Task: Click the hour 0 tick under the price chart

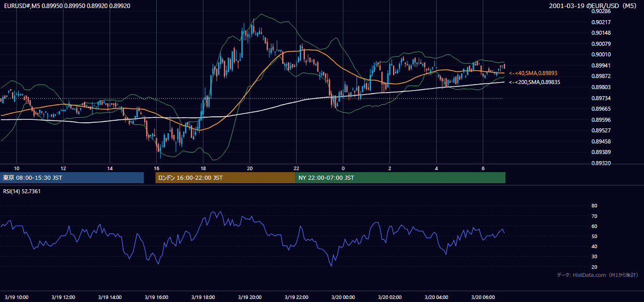Action: click(343, 168)
